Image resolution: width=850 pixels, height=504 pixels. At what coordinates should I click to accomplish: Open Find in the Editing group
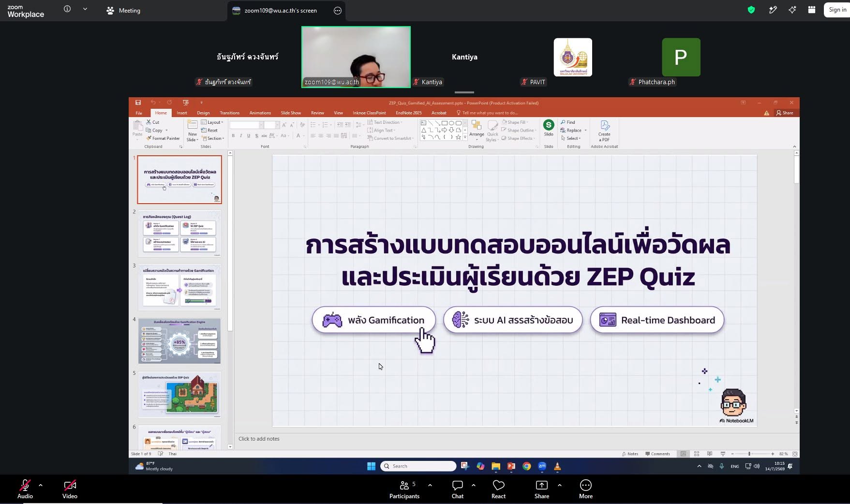coord(568,122)
